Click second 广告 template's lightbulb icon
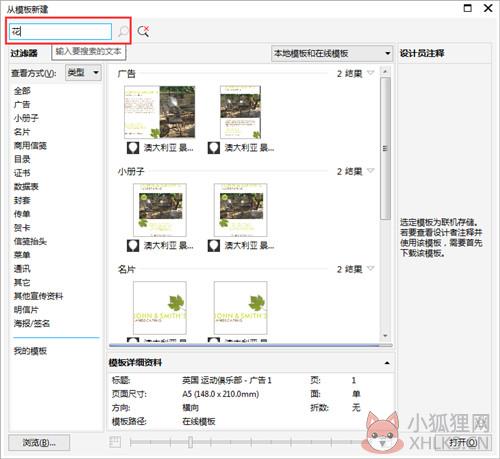This screenshot has width=500, height=459. [214, 148]
